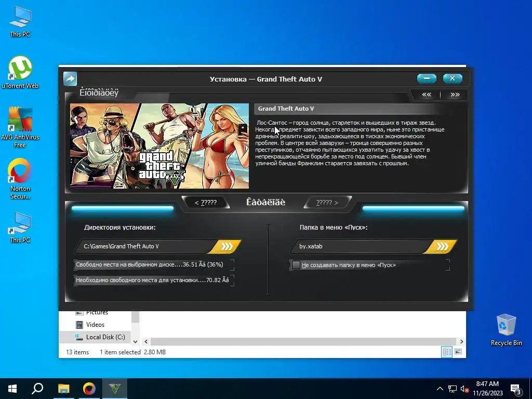
Task: Open This PC desktop icon at top
Action: tap(20, 22)
